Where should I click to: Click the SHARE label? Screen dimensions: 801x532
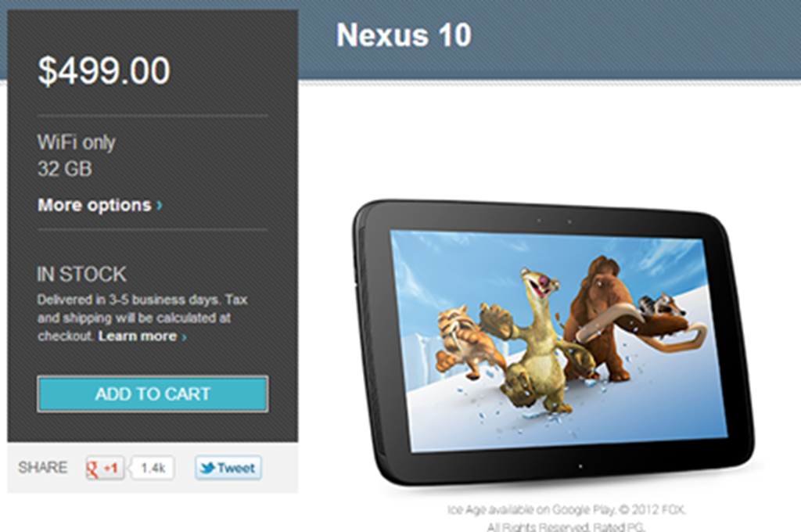tap(43, 468)
